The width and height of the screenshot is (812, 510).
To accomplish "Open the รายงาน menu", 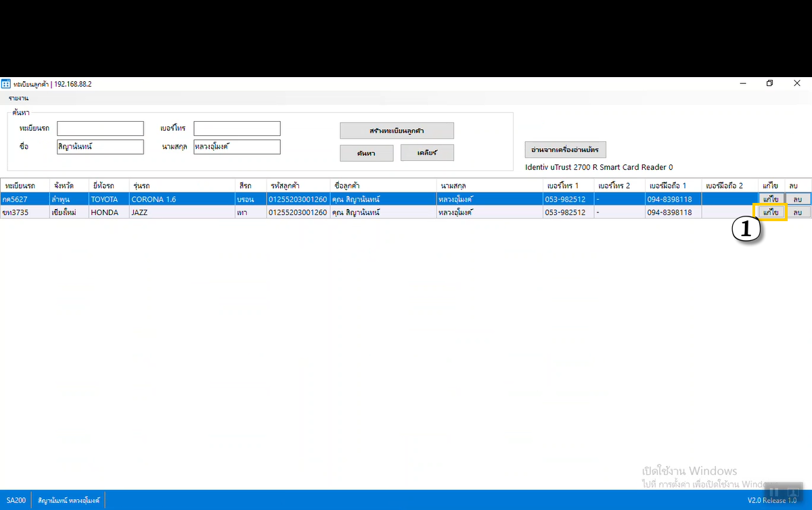I will click(x=18, y=99).
